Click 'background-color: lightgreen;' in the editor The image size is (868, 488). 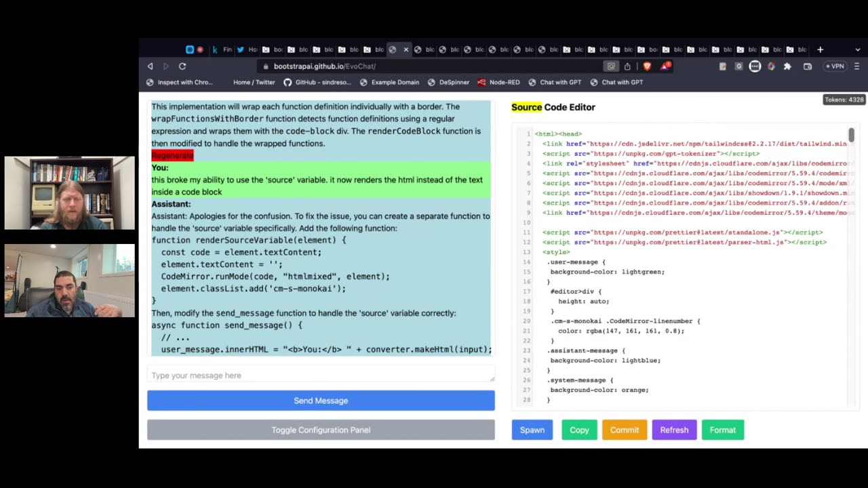point(608,272)
